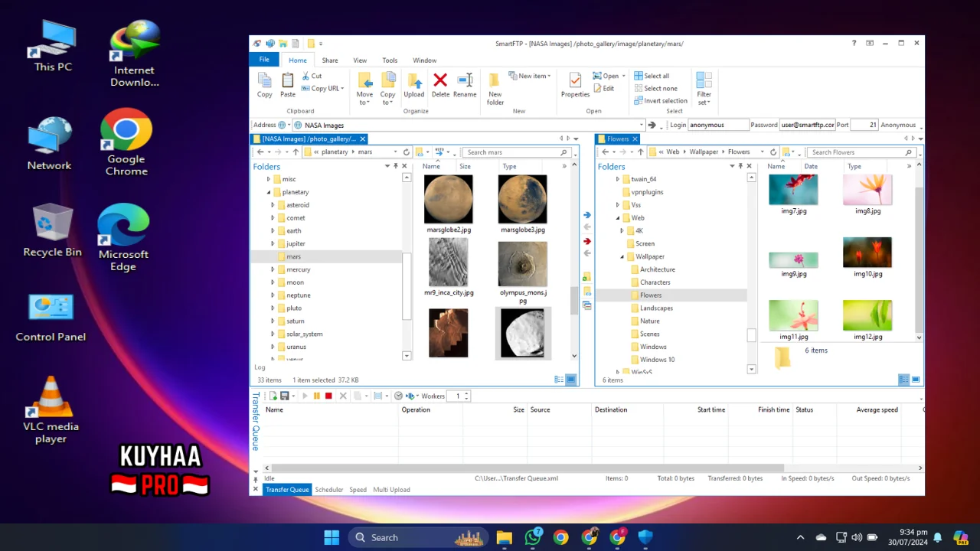Select the img10.jpg thumbnail

pos(867,258)
